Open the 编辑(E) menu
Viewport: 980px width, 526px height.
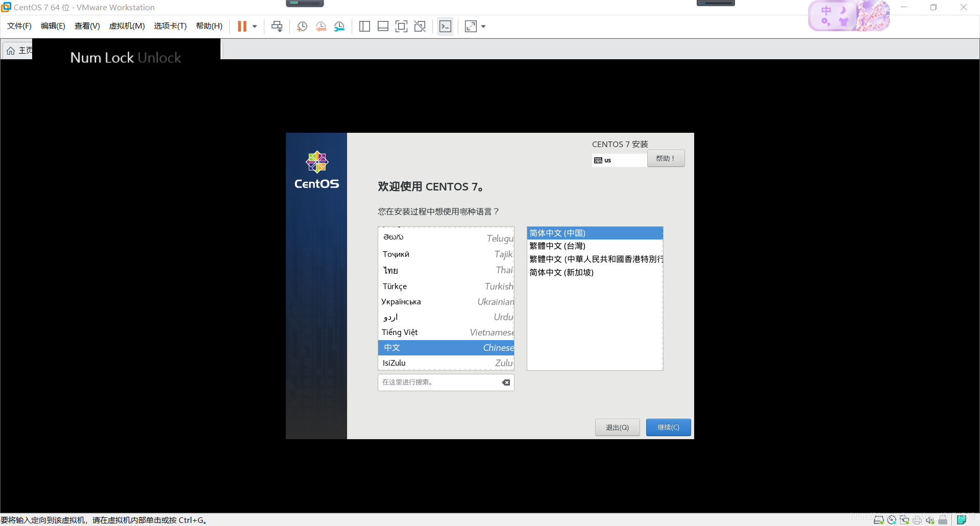click(x=53, y=26)
